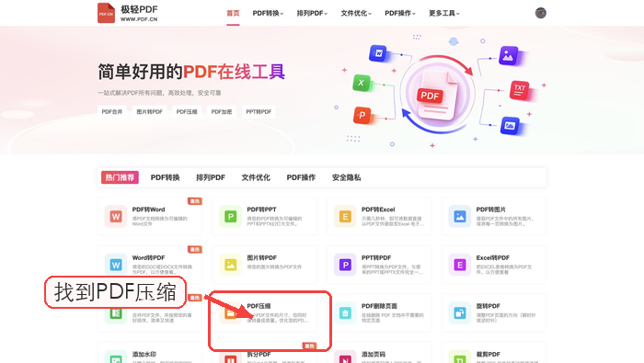
Task: Open the 裁剪PDF tool title
Action: (489, 355)
